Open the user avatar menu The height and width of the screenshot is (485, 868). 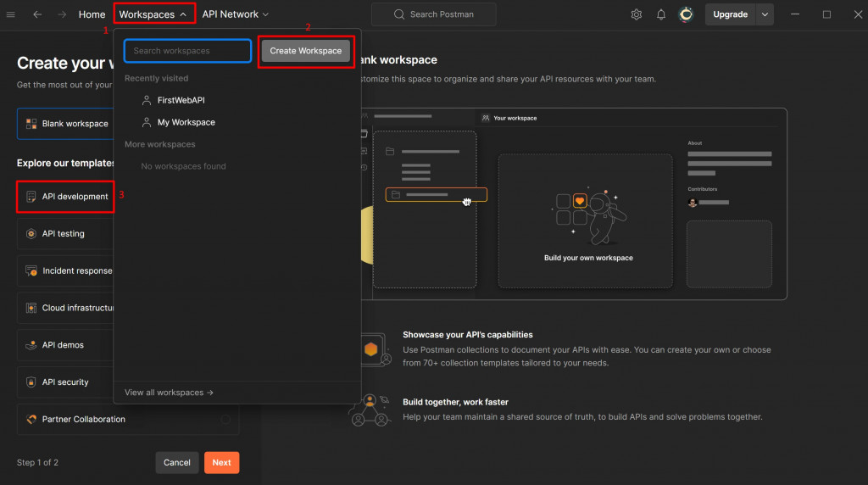pos(686,14)
